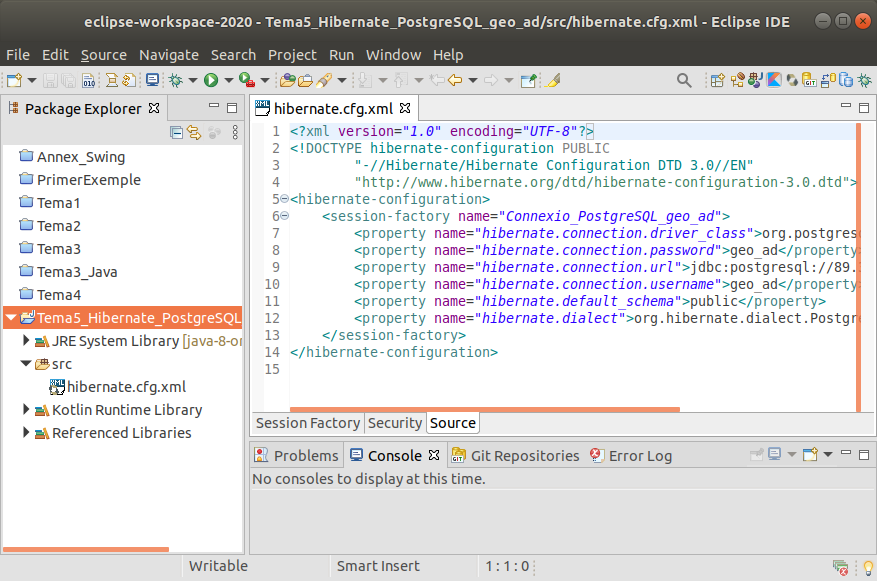Click the Open Type folder icon
877x581 pixels.
pyautogui.click(x=305, y=81)
